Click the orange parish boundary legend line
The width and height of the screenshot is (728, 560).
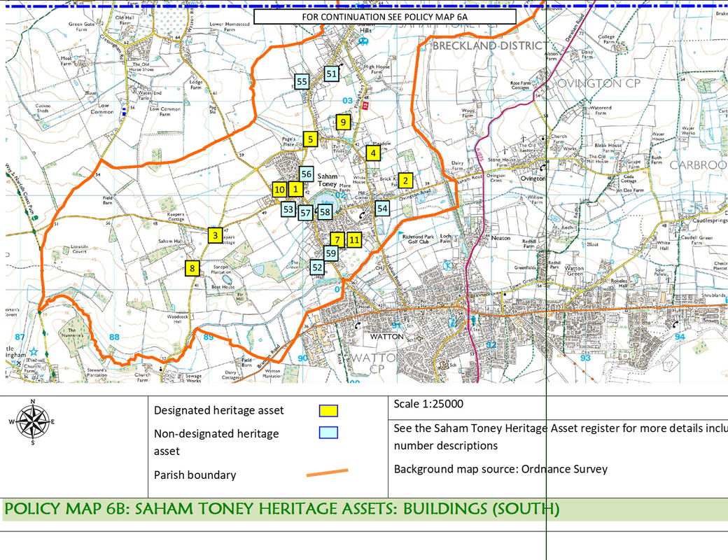328,472
